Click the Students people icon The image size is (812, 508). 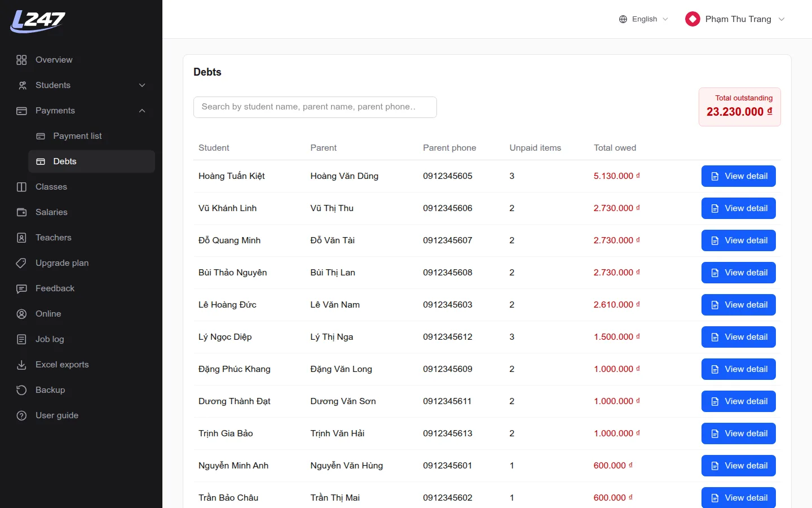pyautogui.click(x=21, y=85)
